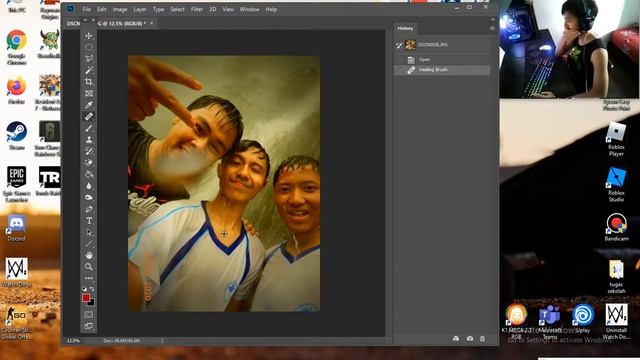The height and width of the screenshot is (360, 640).
Task: Open the View menu
Action: point(228,9)
